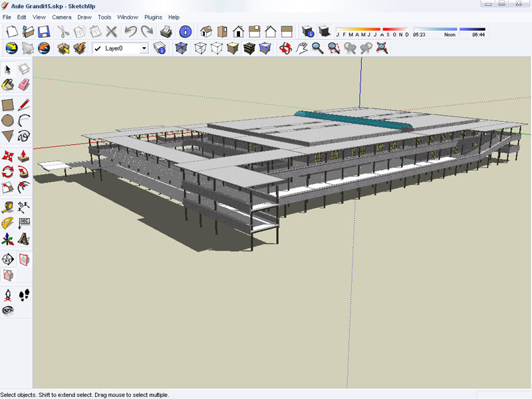Choose the Text label tool
The height and width of the screenshot is (399, 532).
(24, 223)
